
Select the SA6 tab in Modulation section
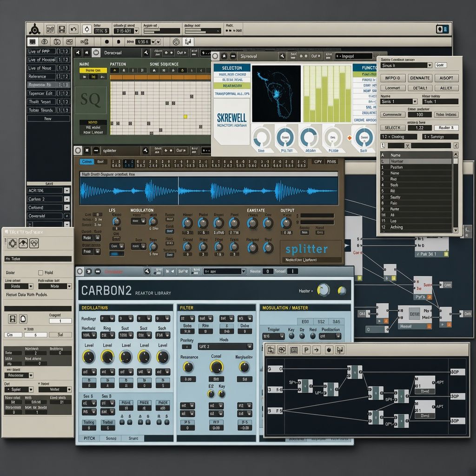(x=336, y=322)
